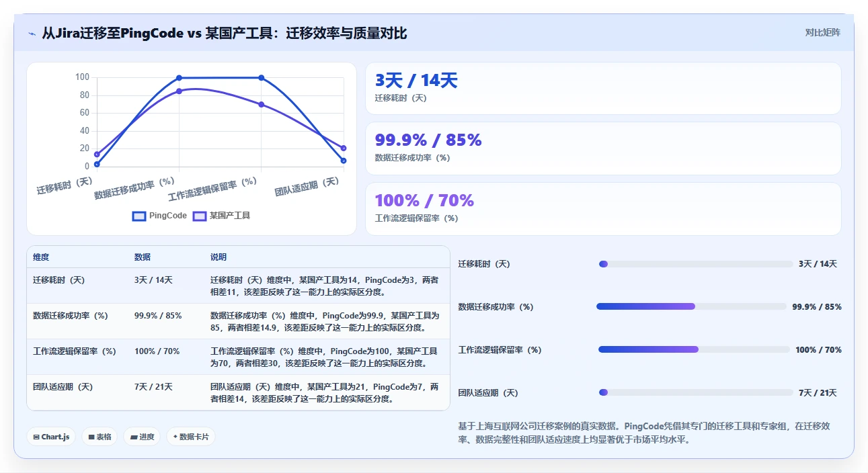Image resolution: width=868 pixels, height=473 pixels.
Task: Click the 进度 tag chip
Action: pyautogui.click(x=142, y=437)
